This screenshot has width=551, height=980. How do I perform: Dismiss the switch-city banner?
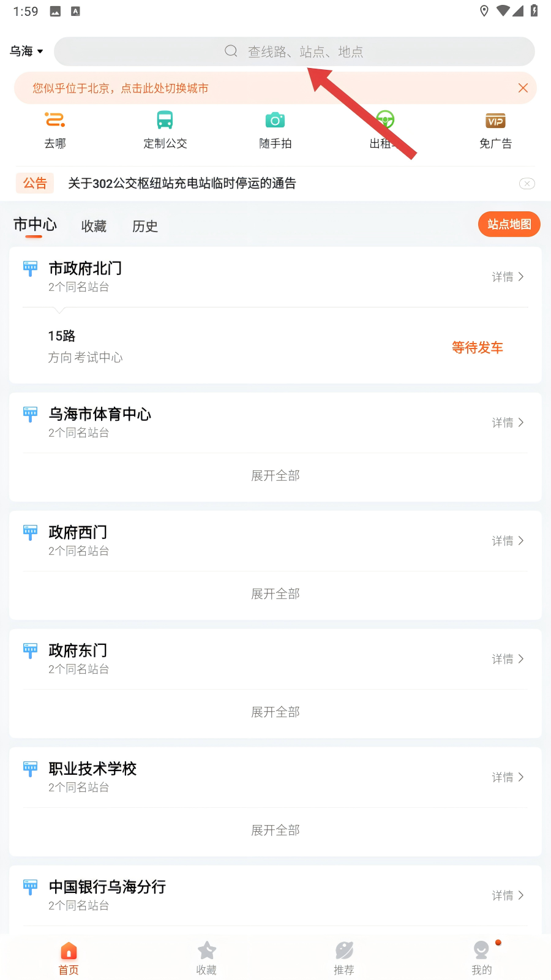(x=523, y=88)
